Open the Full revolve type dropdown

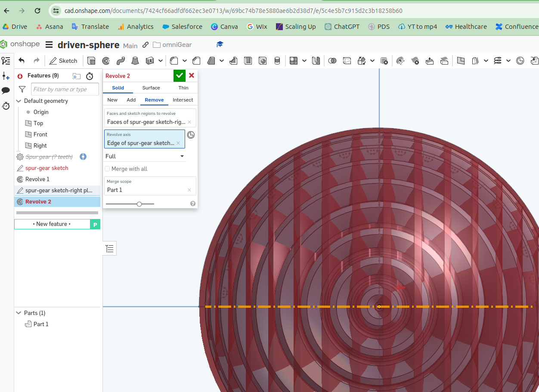[x=146, y=156]
